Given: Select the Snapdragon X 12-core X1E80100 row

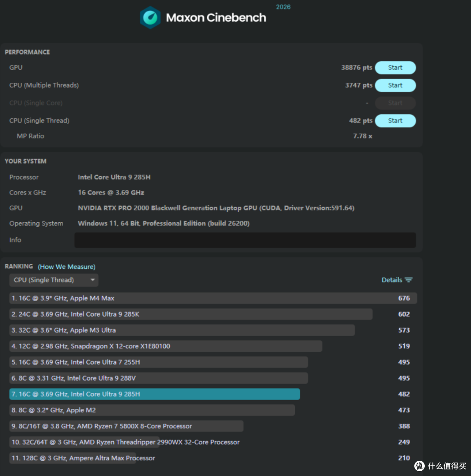Looking at the screenshot, I should (x=213, y=346).
